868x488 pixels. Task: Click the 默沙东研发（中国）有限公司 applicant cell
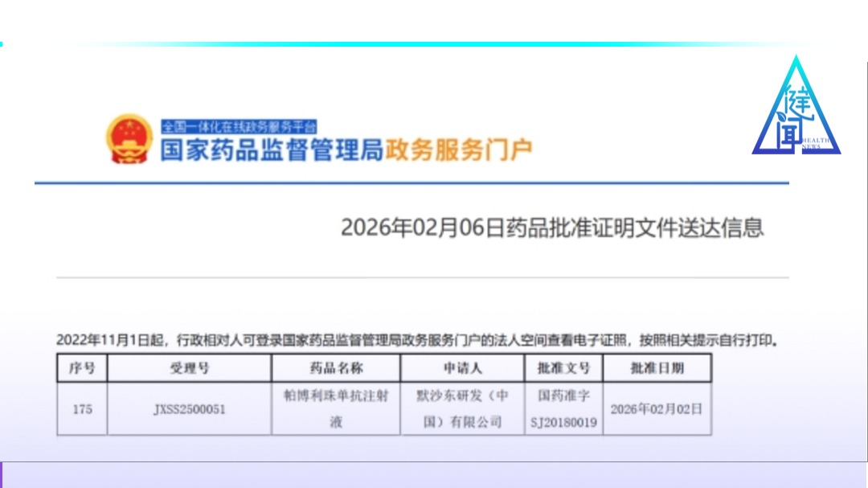463,409
